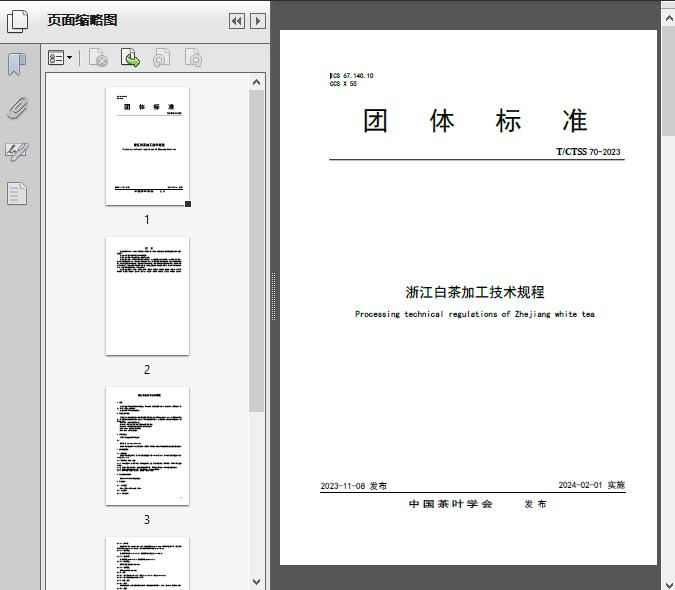
Task: Open the bookmarks panel
Action: click(17, 65)
